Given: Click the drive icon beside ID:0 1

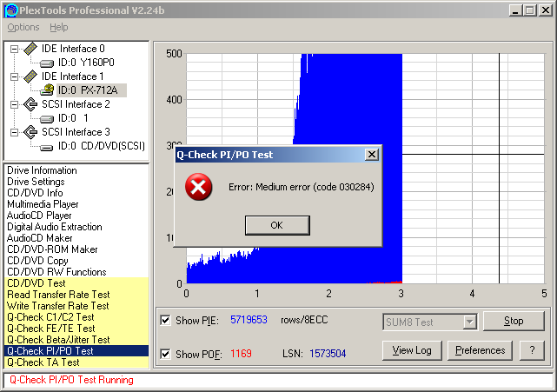Looking at the screenshot, I should [47, 119].
